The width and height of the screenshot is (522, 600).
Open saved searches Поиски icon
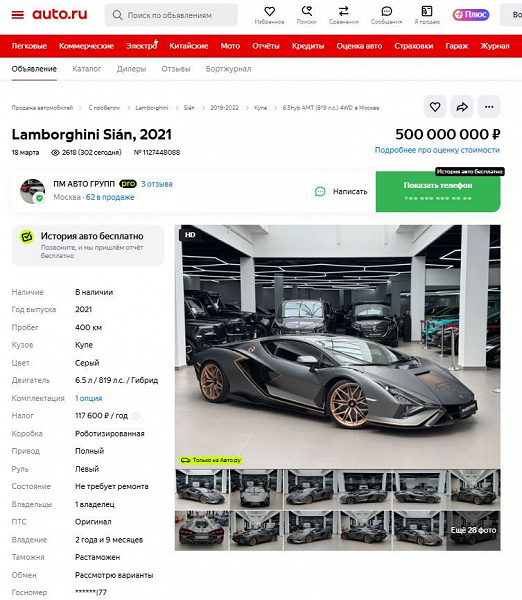click(307, 15)
